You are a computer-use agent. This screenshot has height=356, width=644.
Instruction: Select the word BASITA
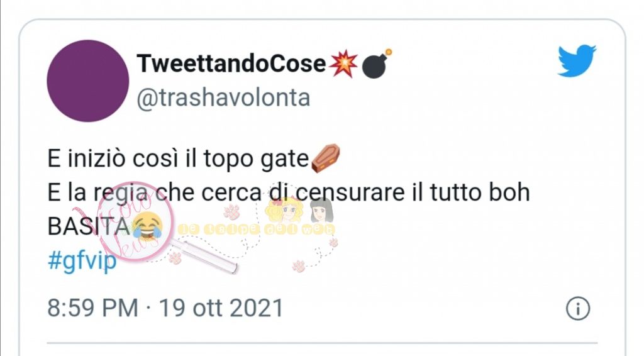tap(89, 226)
